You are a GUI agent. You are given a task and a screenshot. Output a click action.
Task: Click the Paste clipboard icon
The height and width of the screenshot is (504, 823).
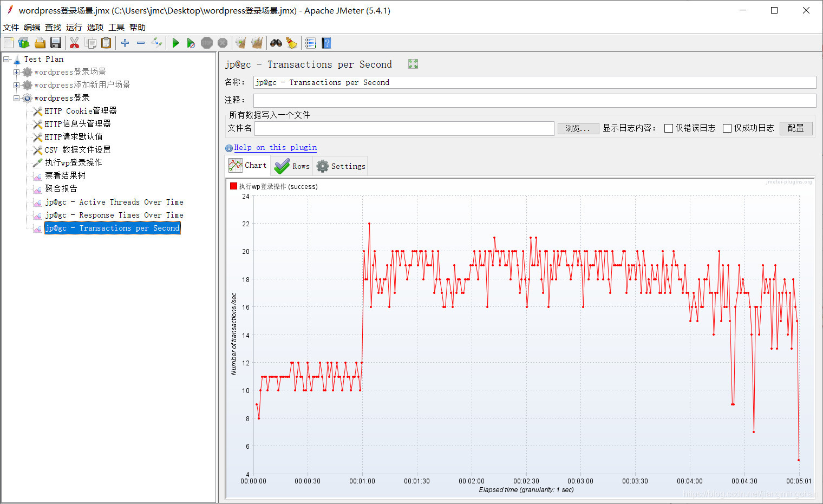click(x=106, y=43)
